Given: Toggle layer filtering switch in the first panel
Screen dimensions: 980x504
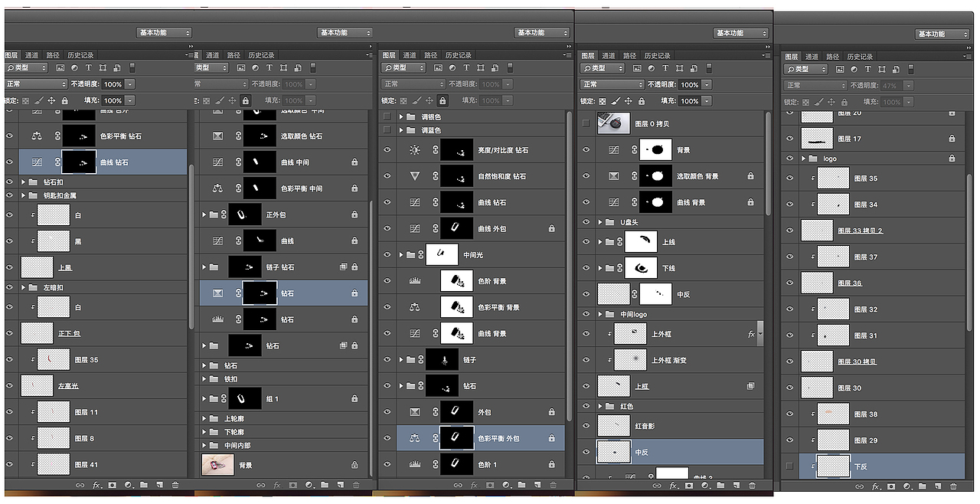Looking at the screenshot, I should pyautogui.click(x=132, y=68).
